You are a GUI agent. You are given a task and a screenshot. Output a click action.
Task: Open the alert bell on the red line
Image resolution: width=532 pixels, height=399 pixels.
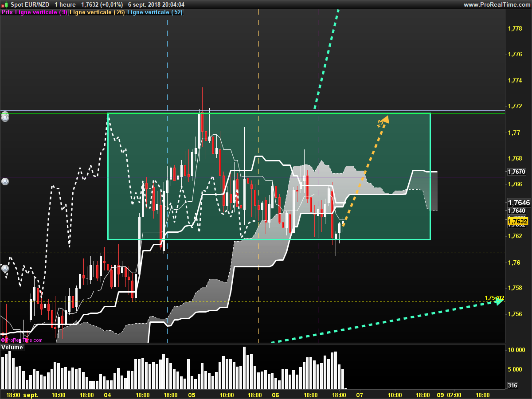point(4,268)
